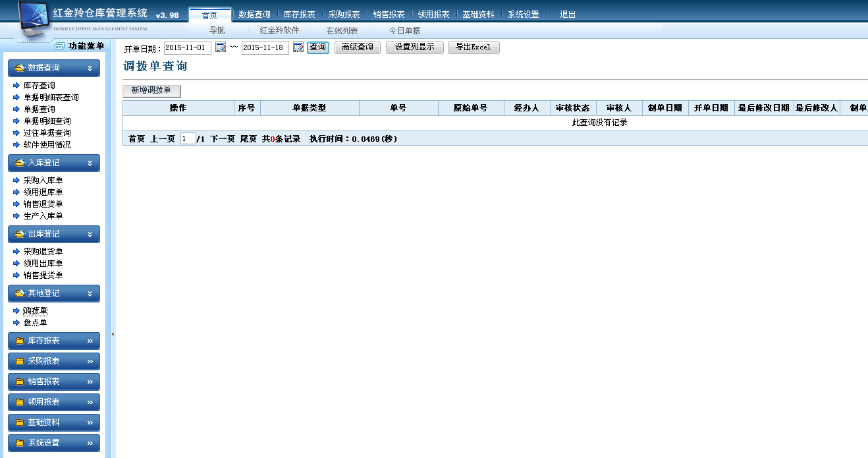This screenshot has width=868, height=458.
Task: Click the 功能菜单 panel header icon
Action: 59,46
